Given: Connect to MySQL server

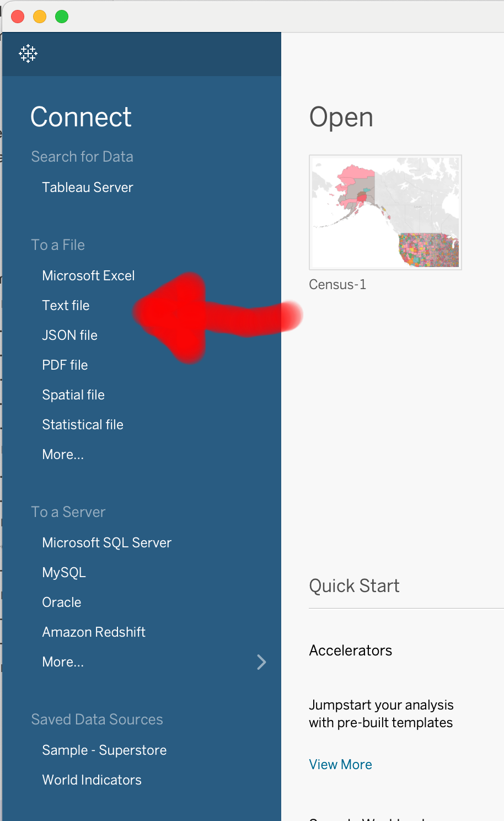Looking at the screenshot, I should (x=64, y=573).
